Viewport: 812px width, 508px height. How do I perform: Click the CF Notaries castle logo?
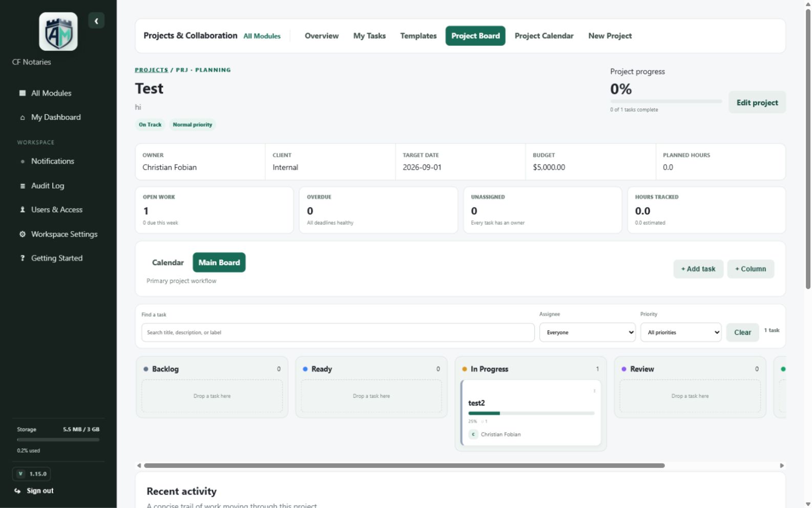pos(58,32)
